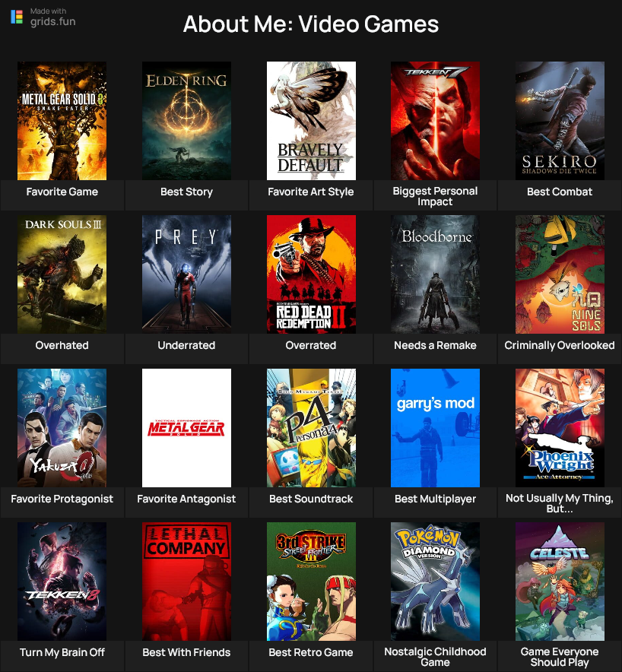
Task: Select the Dark Souls III cover
Action: (x=62, y=274)
